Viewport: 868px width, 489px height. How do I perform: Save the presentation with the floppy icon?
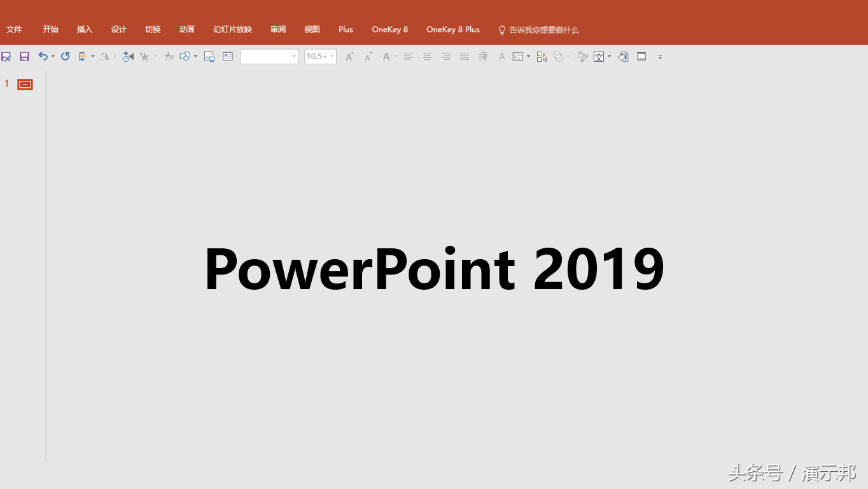[x=24, y=57]
